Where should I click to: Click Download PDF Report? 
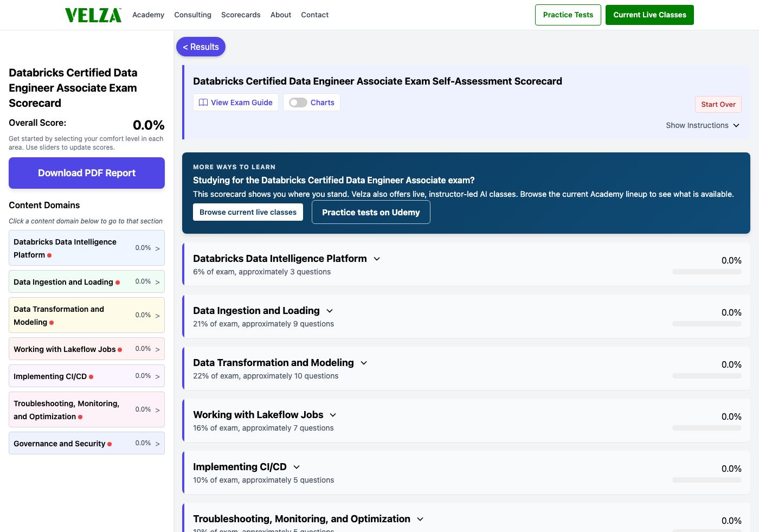pos(87,173)
